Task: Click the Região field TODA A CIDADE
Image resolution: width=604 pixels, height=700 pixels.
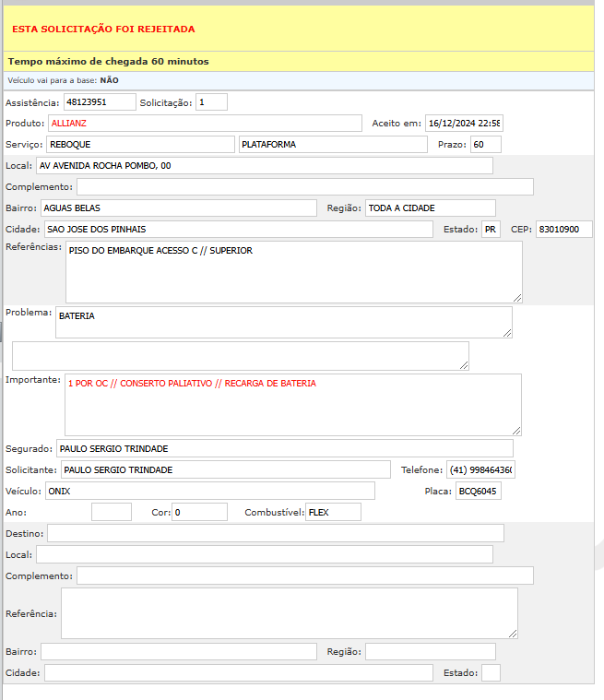Action: (x=430, y=208)
